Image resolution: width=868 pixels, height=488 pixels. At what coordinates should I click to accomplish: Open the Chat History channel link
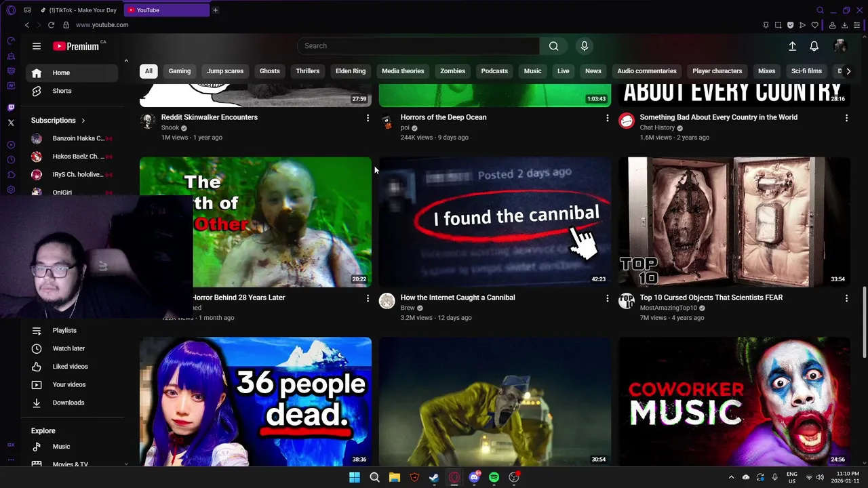pyautogui.click(x=657, y=127)
